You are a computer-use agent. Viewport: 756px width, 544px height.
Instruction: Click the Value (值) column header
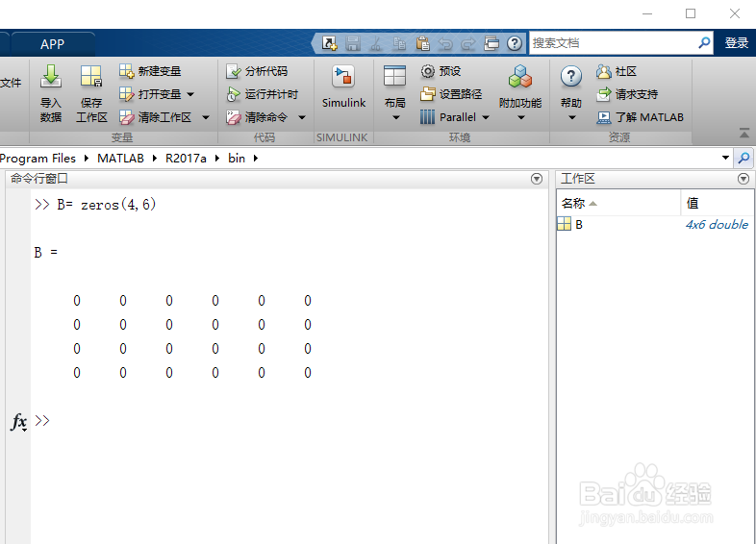pos(718,204)
